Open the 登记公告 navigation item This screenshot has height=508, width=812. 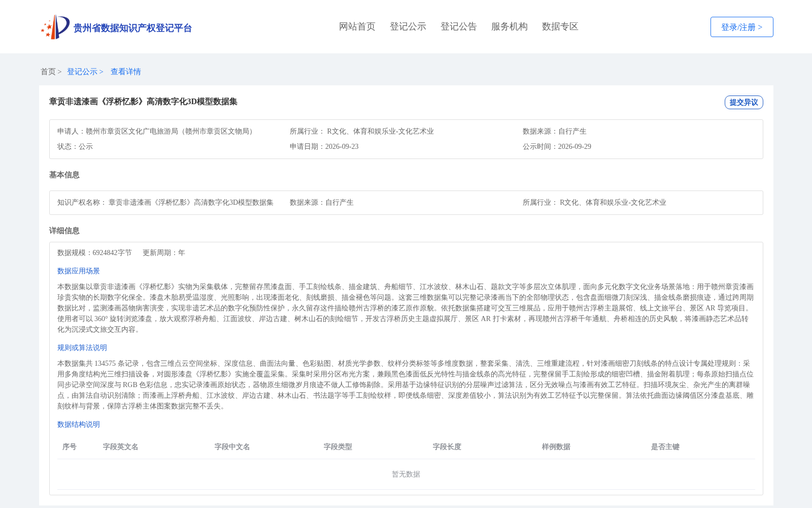459,26
